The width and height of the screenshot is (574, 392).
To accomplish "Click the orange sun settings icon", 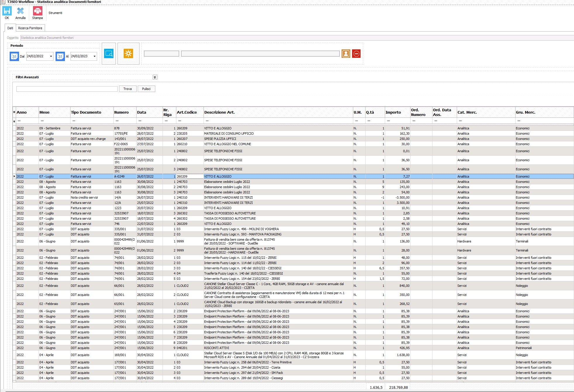I will coord(128,53).
